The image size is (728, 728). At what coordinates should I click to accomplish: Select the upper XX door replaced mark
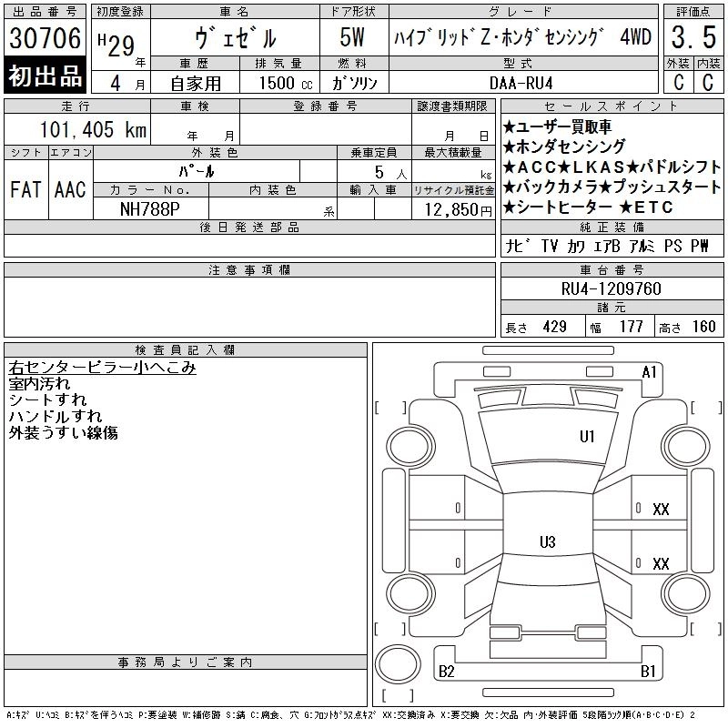661,510
